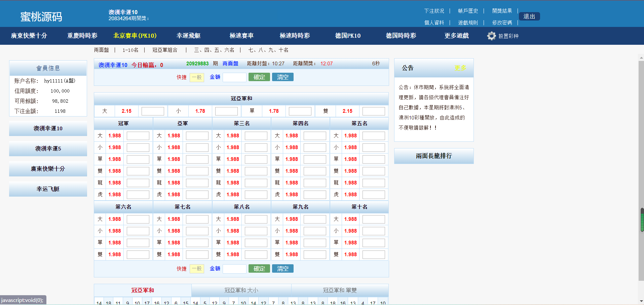The width and height of the screenshot is (644, 305).
Task: Click 更多 link in announcement panel
Action: pos(460,68)
